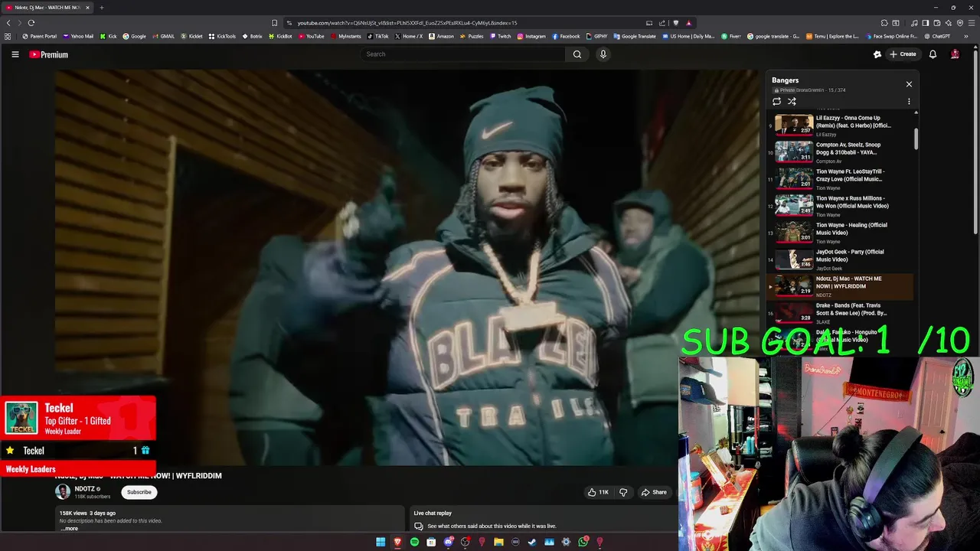Open Google Translate bookmark
The height and width of the screenshot is (551, 980).
635,36
